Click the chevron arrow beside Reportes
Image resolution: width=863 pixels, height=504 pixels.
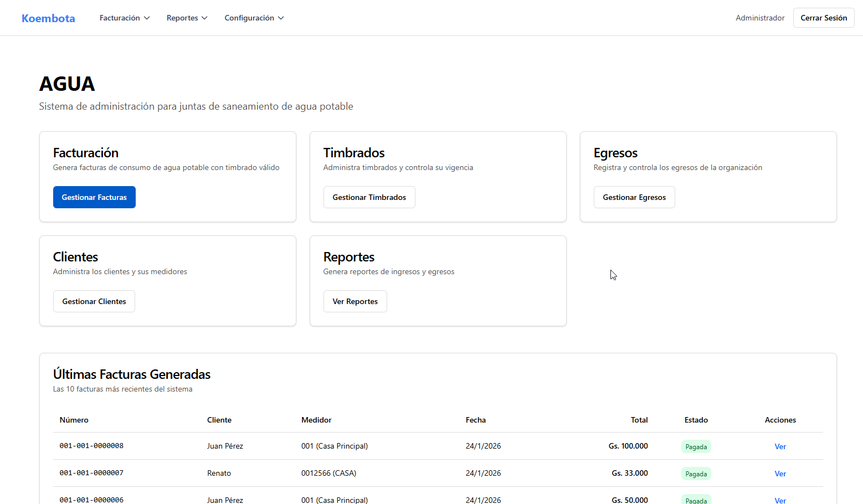pos(204,18)
